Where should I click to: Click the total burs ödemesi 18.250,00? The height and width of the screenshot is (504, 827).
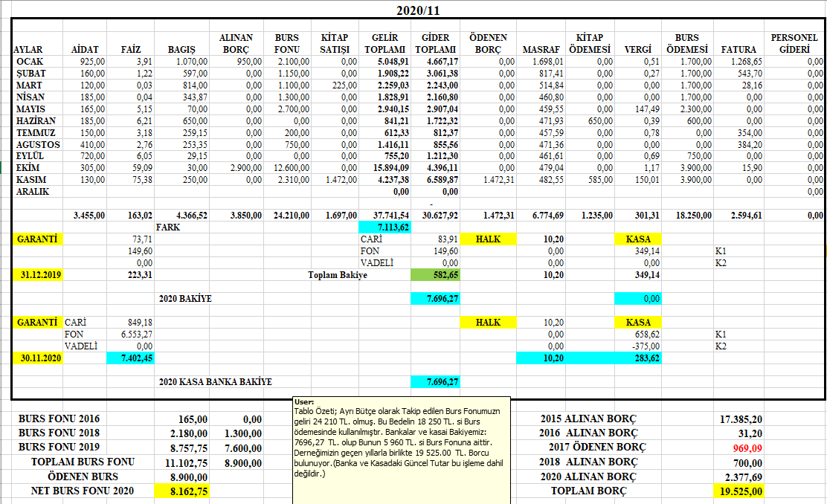click(x=694, y=216)
